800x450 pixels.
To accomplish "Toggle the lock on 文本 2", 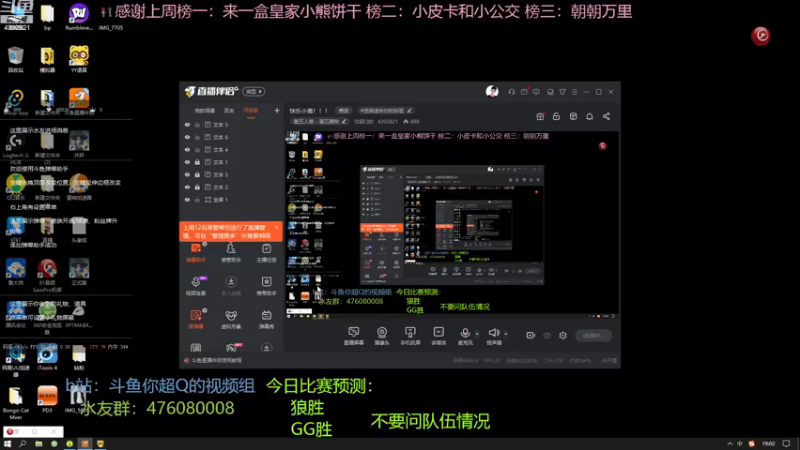I will tap(197, 187).
